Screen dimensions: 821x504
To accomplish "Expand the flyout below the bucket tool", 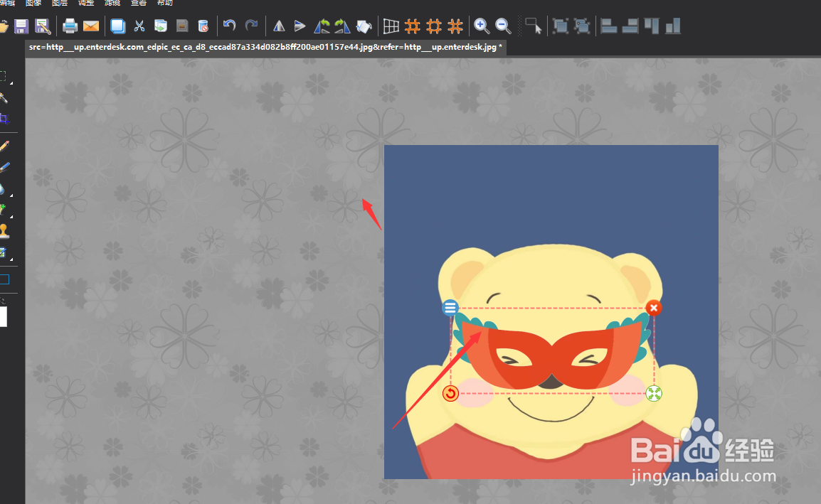I will pos(11,217).
